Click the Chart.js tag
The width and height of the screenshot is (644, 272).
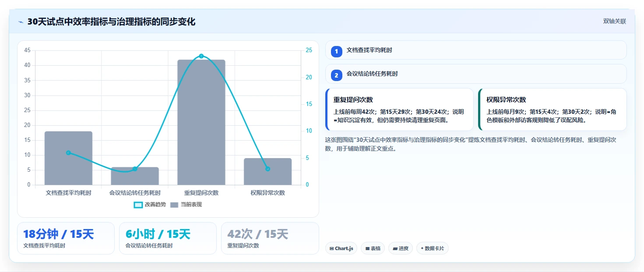click(x=341, y=248)
